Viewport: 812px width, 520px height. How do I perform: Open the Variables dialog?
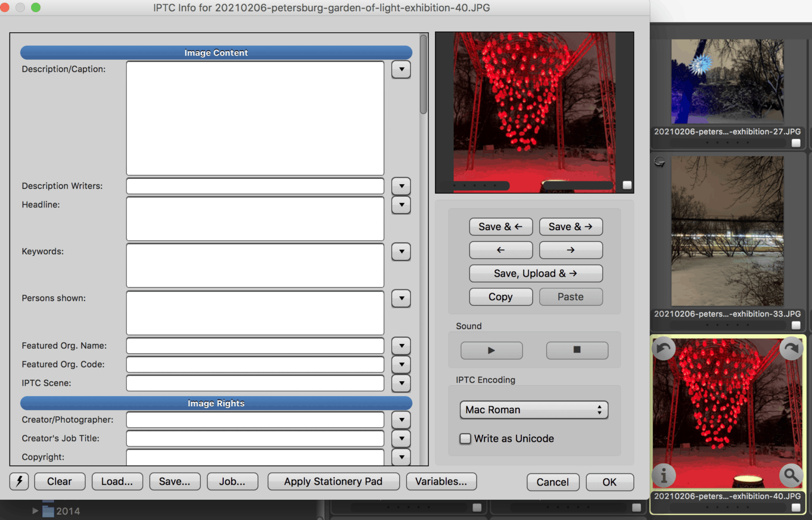click(x=441, y=481)
